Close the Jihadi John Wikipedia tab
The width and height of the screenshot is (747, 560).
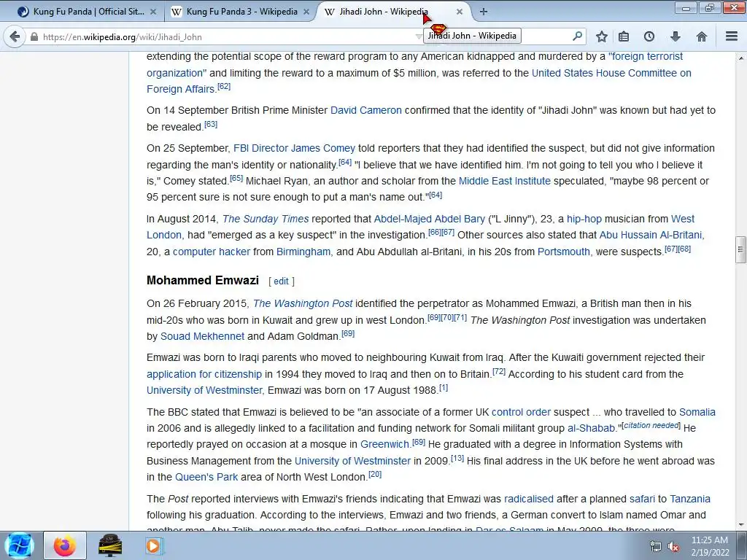[460, 12]
